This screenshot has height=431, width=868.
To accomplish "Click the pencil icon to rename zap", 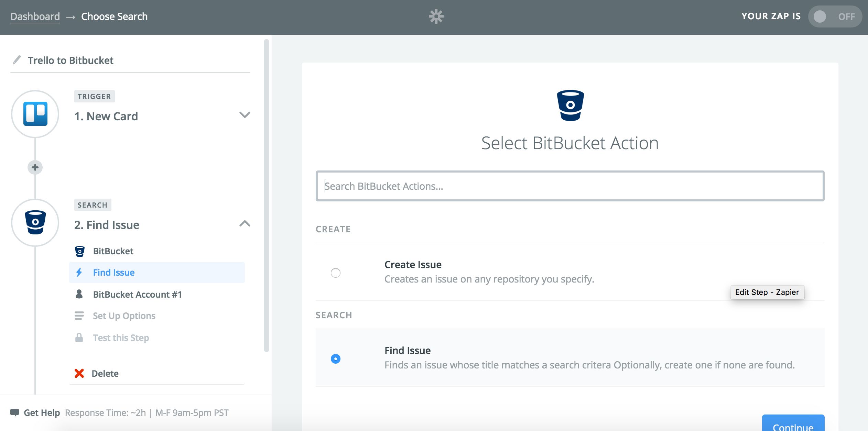I will [x=17, y=60].
